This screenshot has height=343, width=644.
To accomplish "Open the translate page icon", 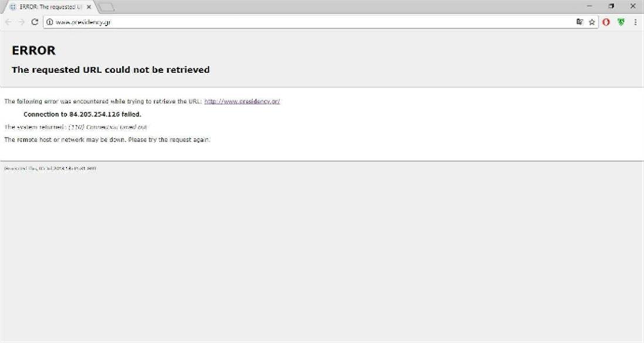I will tap(580, 22).
